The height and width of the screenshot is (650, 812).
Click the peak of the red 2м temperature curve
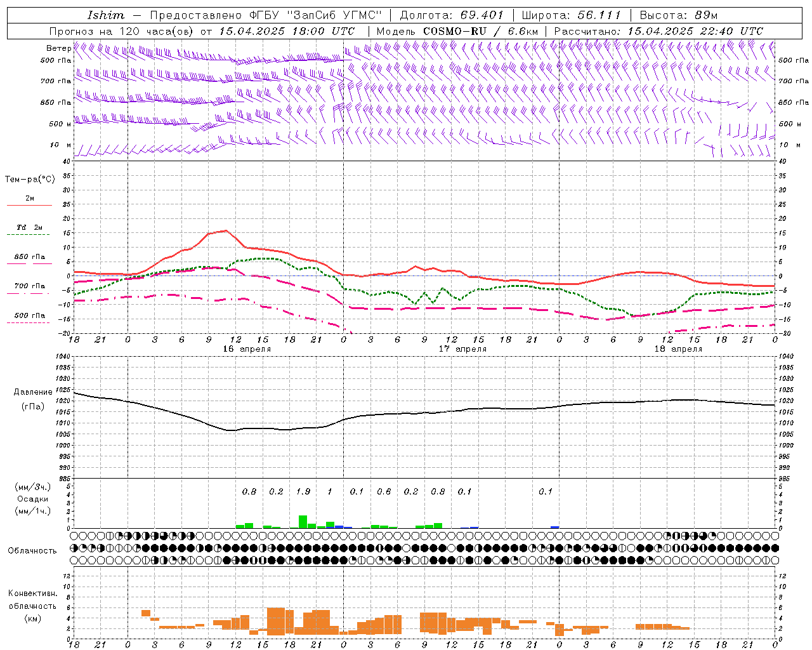point(226,231)
